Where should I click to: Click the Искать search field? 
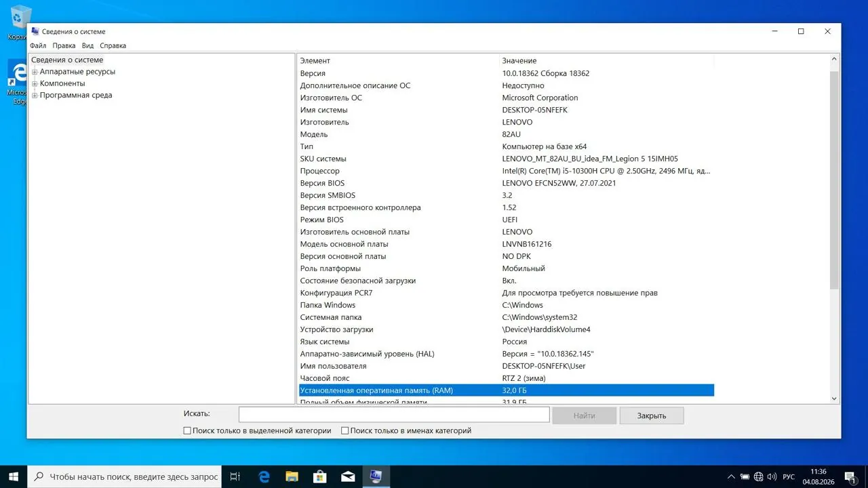point(394,414)
